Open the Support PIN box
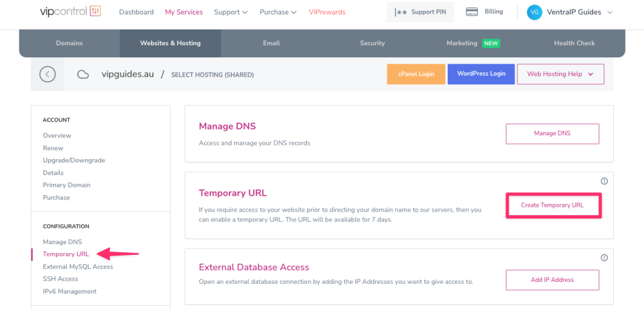Viewport: 644px width, 309px height. (x=420, y=13)
